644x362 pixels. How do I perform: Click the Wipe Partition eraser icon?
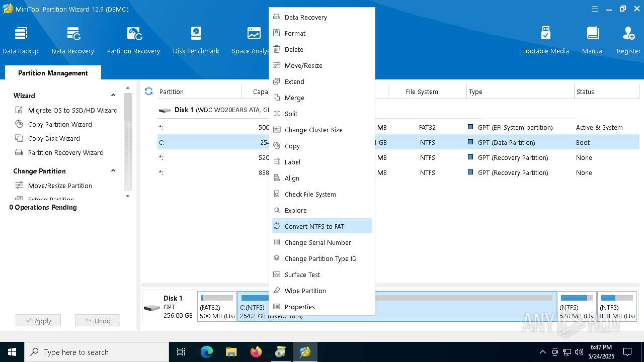pyautogui.click(x=276, y=291)
